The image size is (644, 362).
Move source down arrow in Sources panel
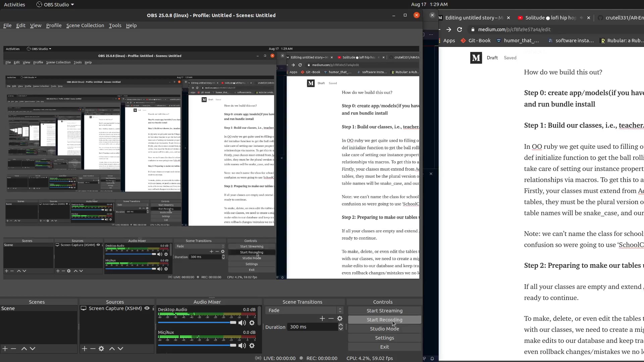(x=120, y=349)
